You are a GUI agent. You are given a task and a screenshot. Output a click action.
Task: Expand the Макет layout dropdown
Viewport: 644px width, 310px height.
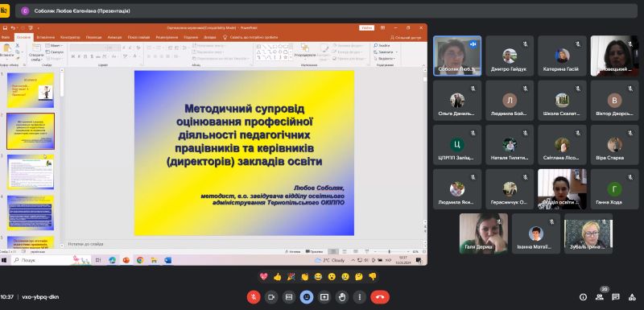55,46
